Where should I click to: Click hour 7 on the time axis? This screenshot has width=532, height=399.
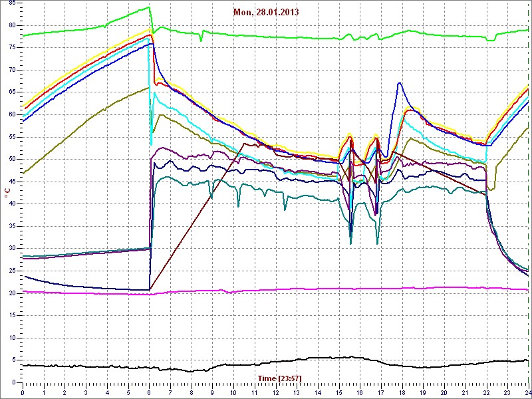(x=170, y=393)
